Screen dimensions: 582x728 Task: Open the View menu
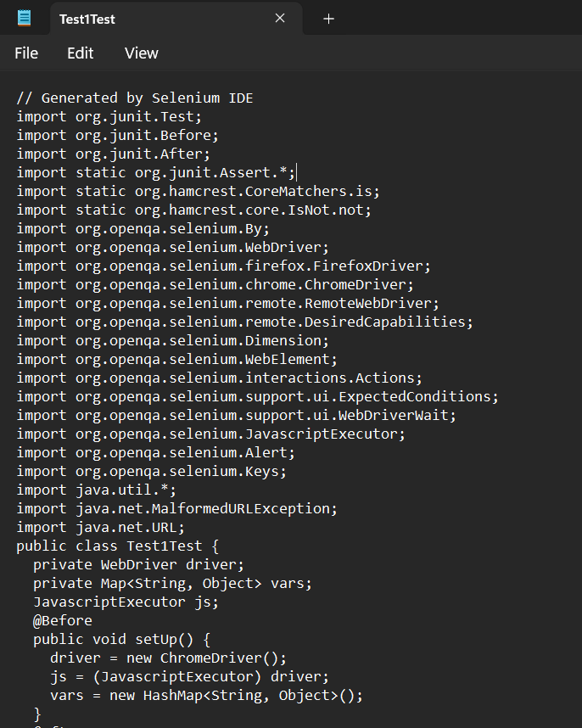pos(142,53)
